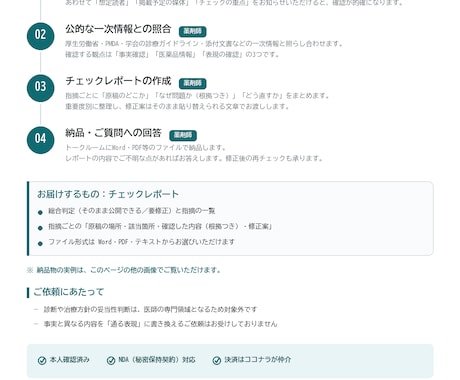Click the check icon beside NDA(秘密保持契約)対応

click(111, 360)
